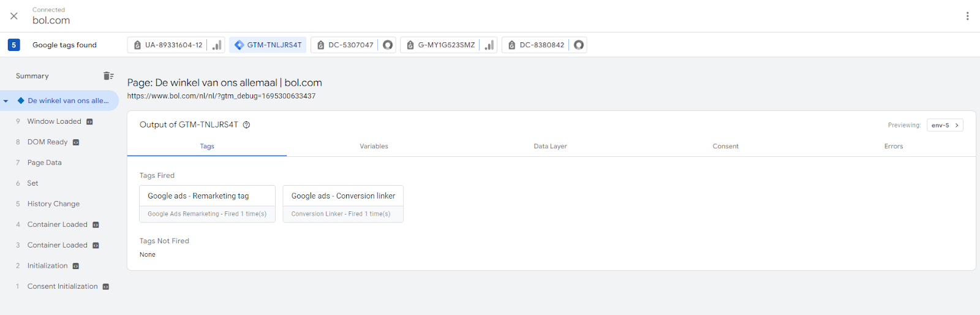Switch to the Tags tab
The height and width of the screenshot is (315, 980).
tap(207, 146)
